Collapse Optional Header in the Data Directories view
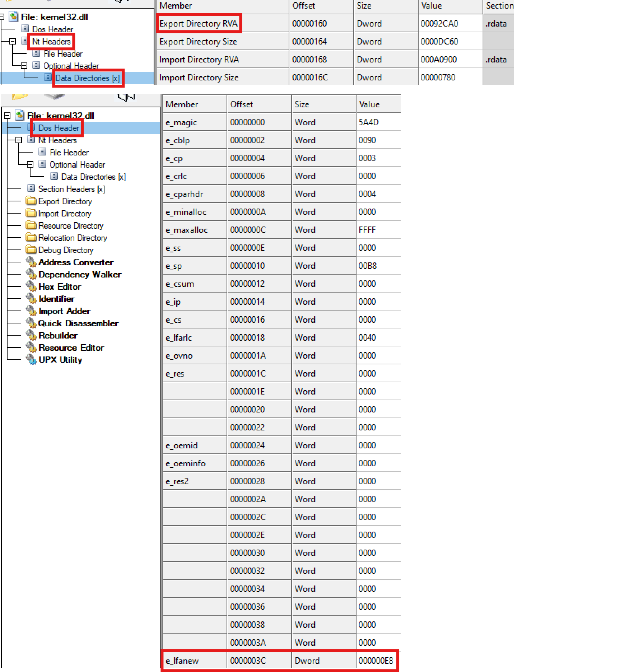 [x=24, y=66]
